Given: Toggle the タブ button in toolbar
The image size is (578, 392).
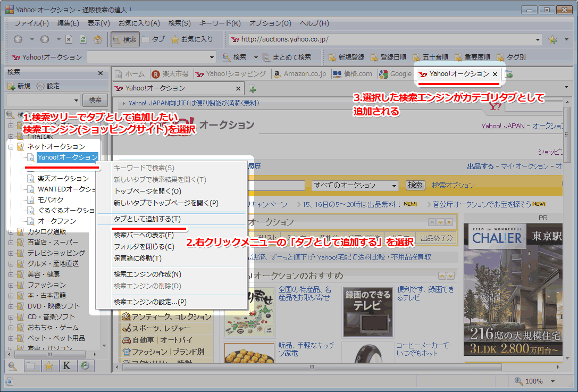Looking at the screenshot, I should click(153, 39).
